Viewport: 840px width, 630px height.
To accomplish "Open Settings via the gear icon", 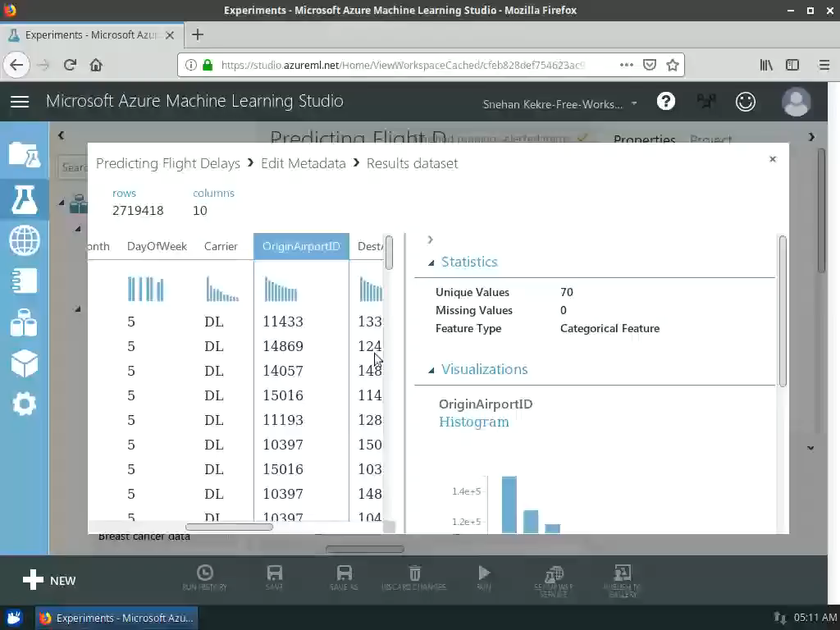I will tap(25, 404).
